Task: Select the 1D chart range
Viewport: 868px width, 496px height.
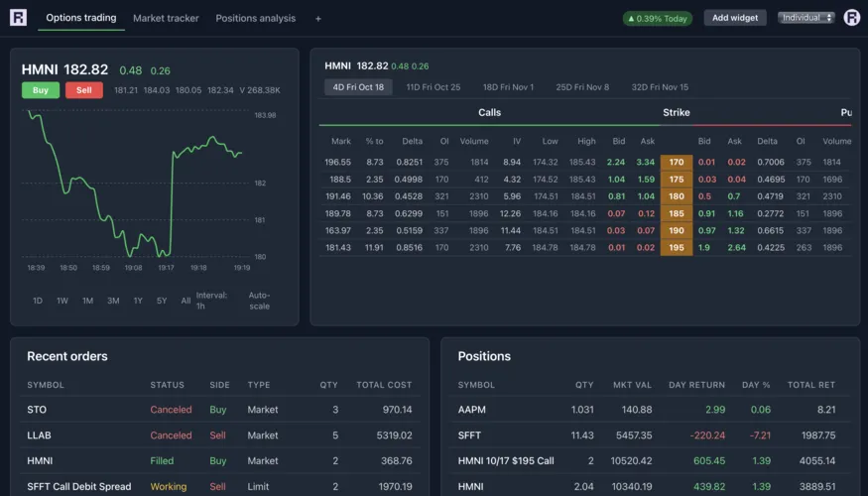Action: click(x=38, y=301)
